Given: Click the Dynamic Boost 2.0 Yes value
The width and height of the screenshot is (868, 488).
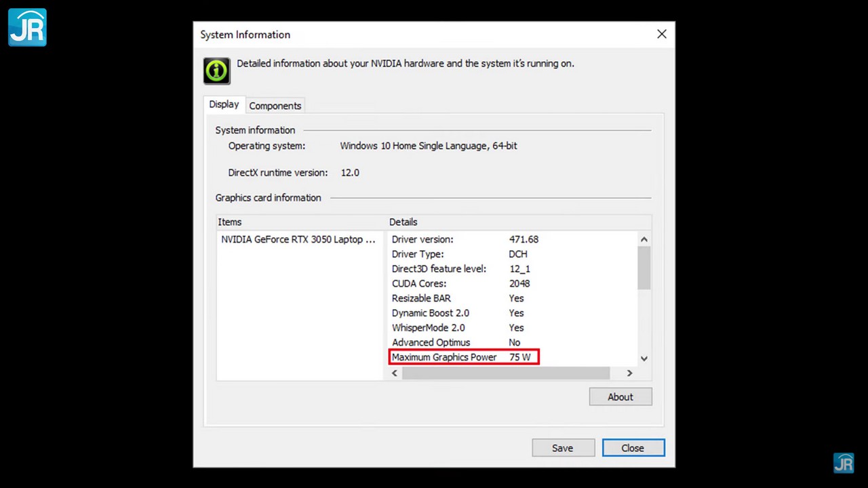Looking at the screenshot, I should coord(517,313).
